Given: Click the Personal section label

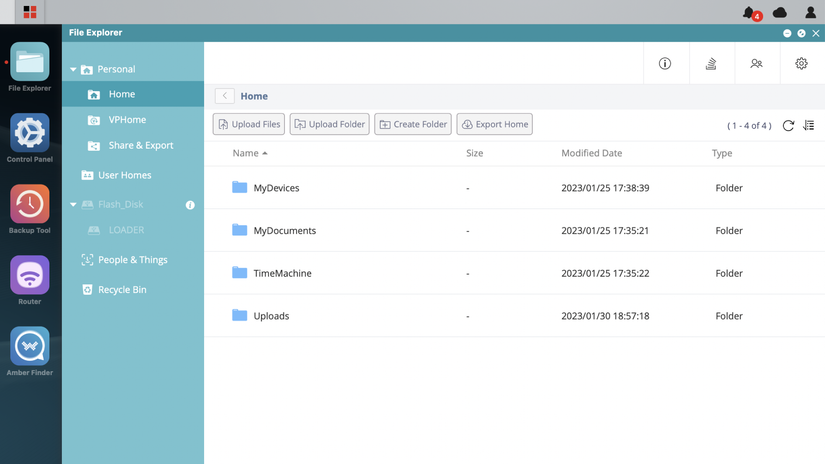Looking at the screenshot, I should (116, 69).
